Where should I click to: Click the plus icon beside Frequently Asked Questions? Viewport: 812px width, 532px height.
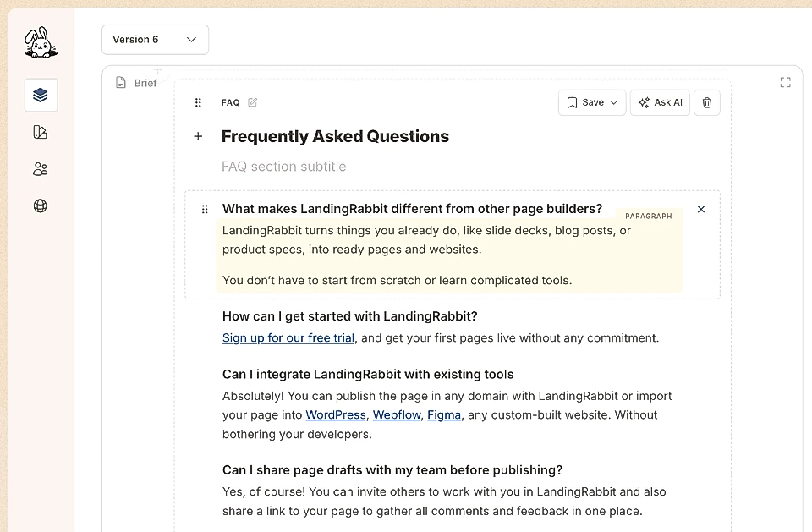click(198, 136)
